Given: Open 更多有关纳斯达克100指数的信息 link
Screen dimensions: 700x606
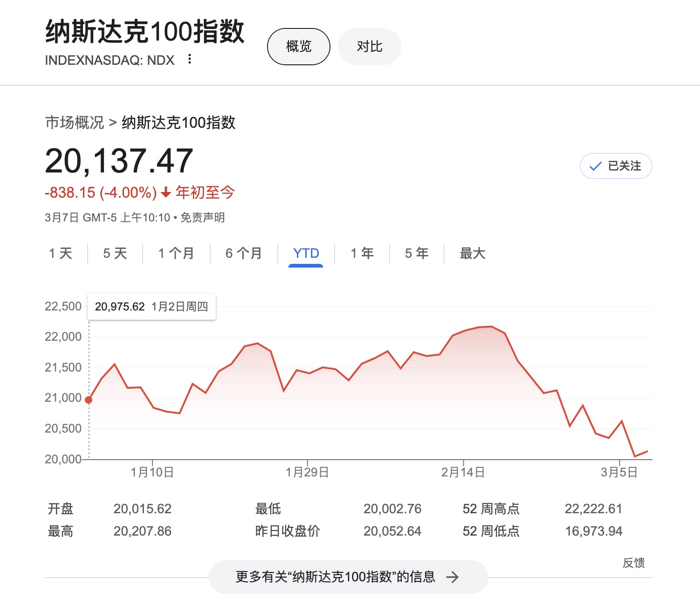Looking at the screenshot, I should point(348,577).
